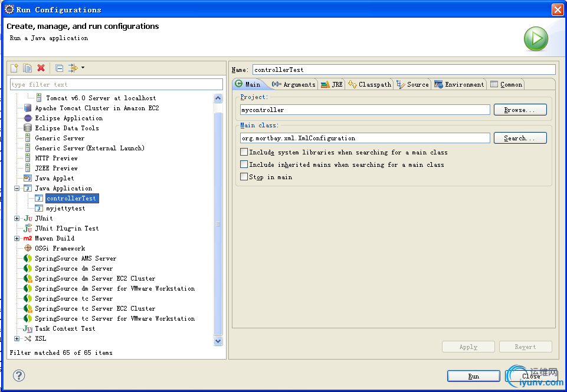Click the XSL icon
The image size is (567, 392).
click(28, 338)
